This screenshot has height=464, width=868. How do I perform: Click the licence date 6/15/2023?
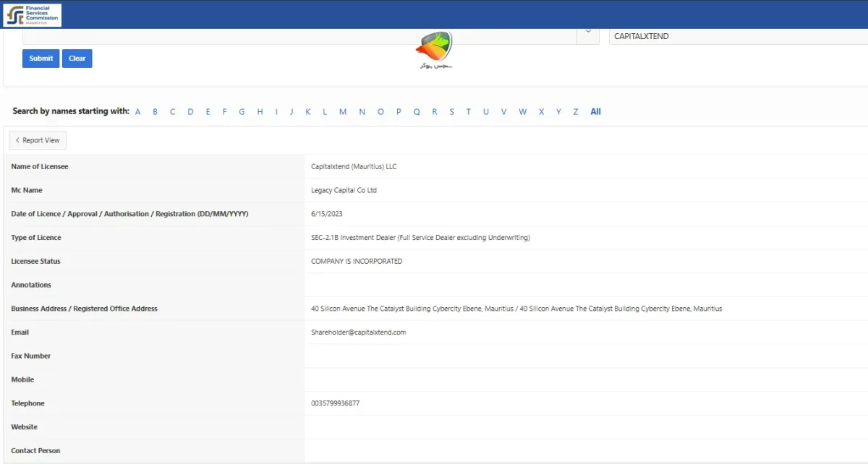tap(325, 214)
